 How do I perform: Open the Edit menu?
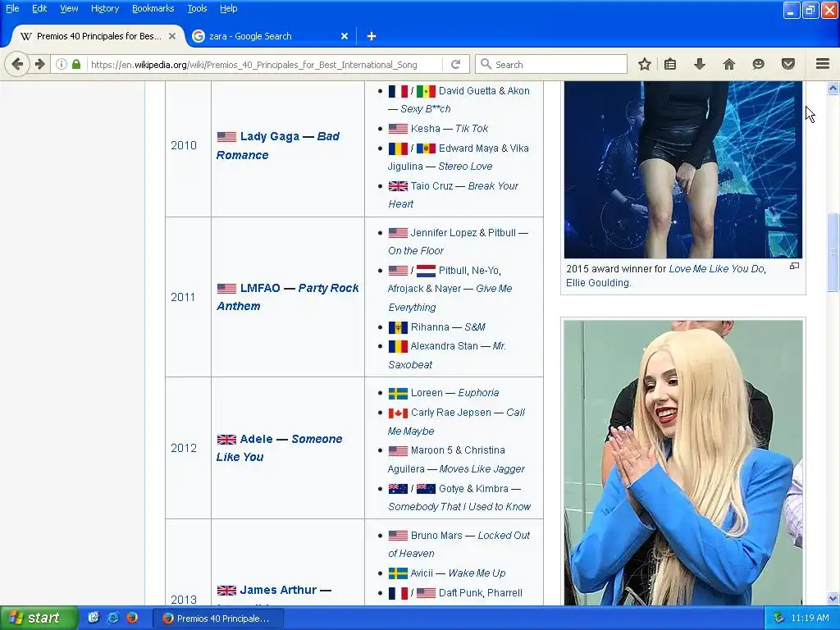39,8
